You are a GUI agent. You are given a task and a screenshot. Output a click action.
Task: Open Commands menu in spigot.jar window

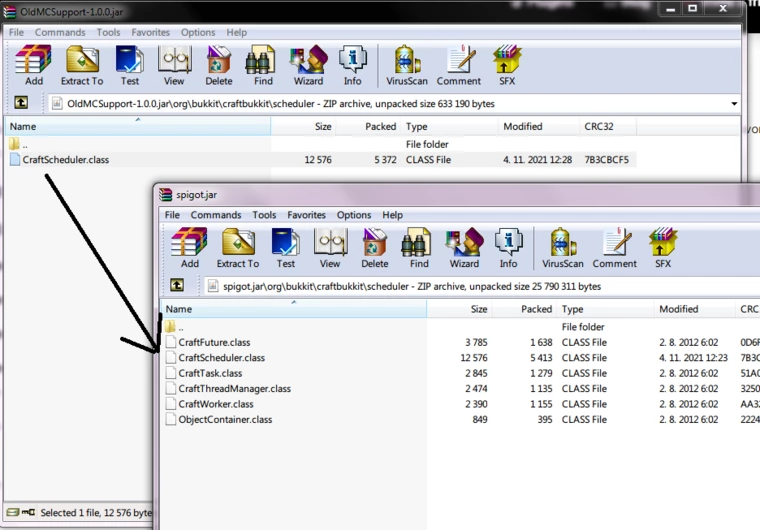(x=216, y=215)
